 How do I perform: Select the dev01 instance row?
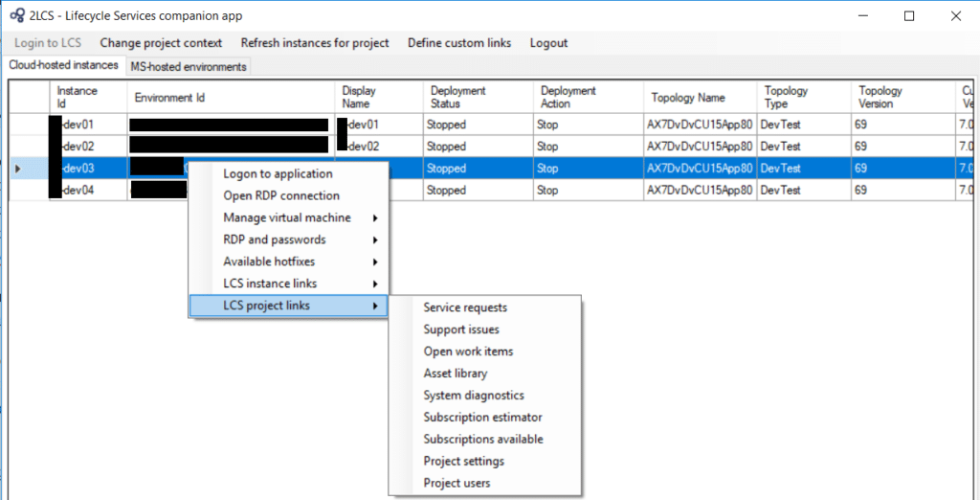[x=86, y=125]
